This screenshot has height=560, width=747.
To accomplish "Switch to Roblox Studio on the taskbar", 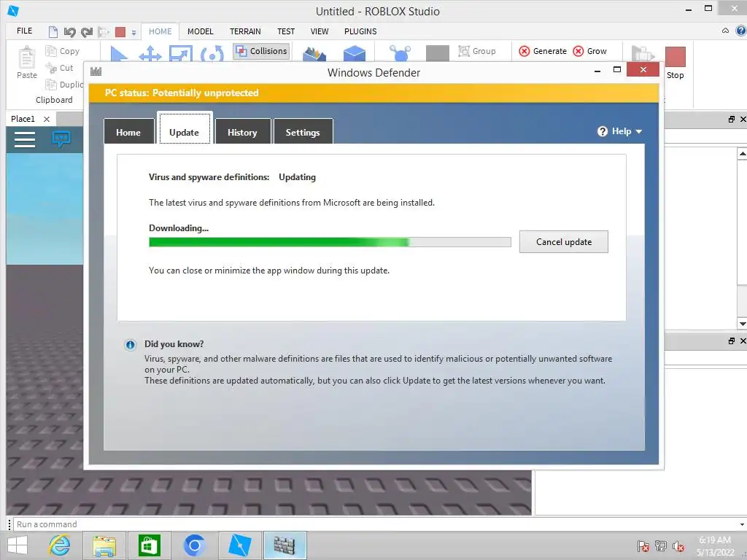I will click(x=239, y=545).
